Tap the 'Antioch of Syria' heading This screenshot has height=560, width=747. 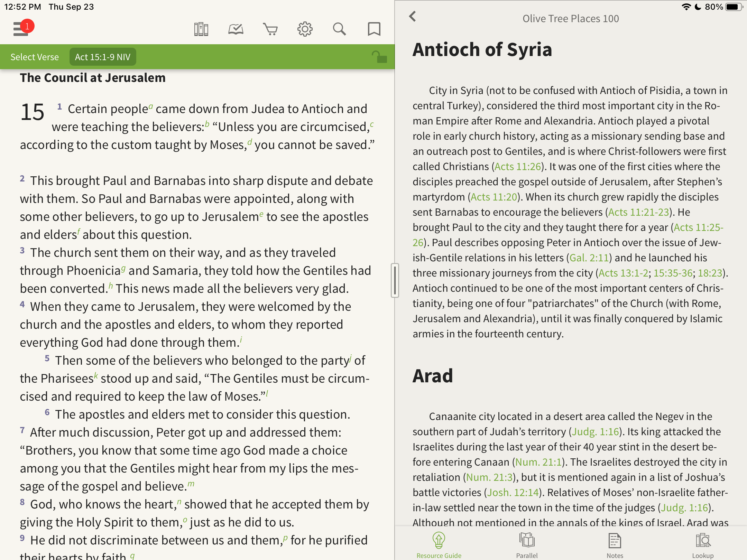(482, 49)
